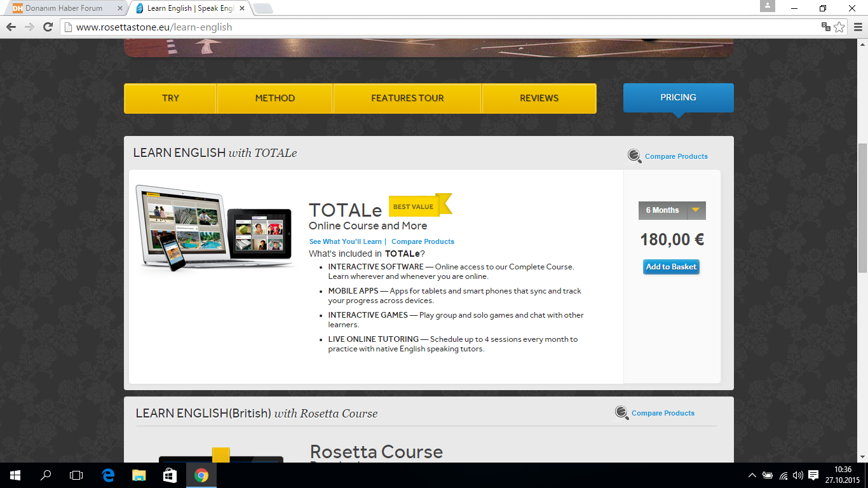The height and width of the screenshot is (488, 868).
Task: Close the Learn English tab
Action: coord(241,8)
